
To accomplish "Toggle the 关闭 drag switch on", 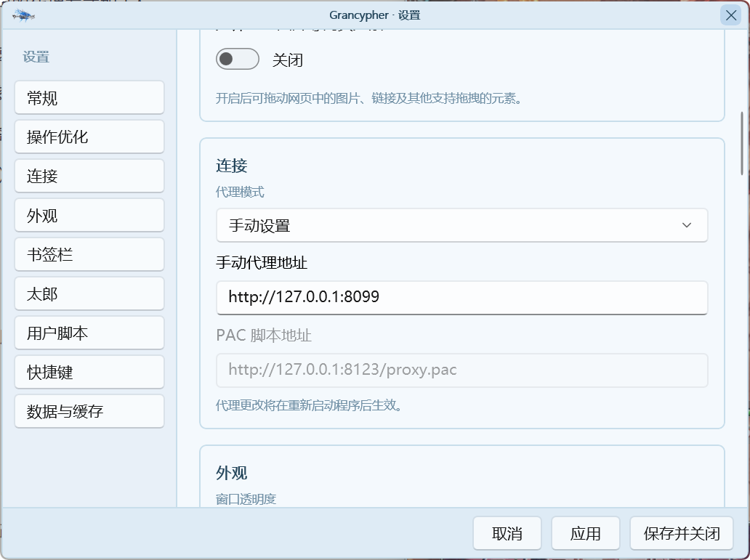I will click(237, 60).
